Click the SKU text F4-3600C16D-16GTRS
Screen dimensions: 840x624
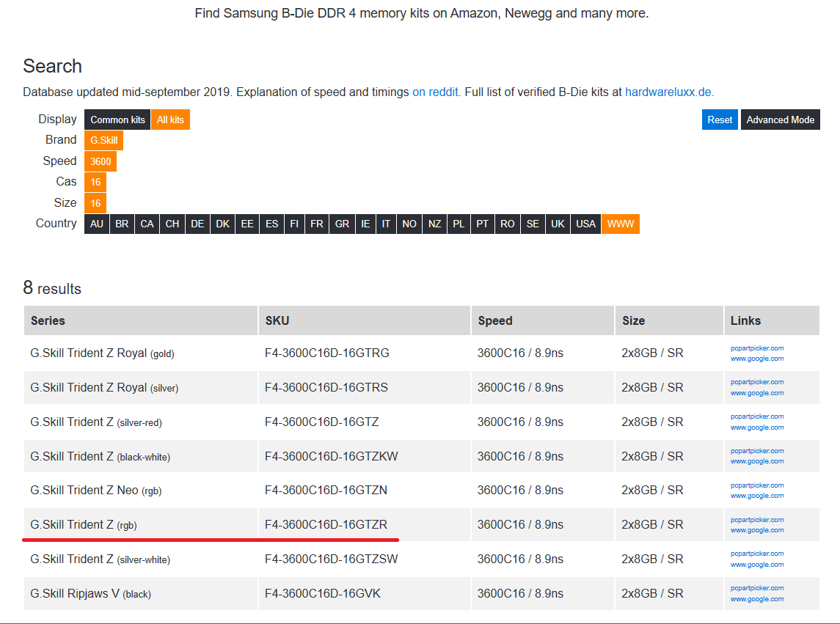326,387
